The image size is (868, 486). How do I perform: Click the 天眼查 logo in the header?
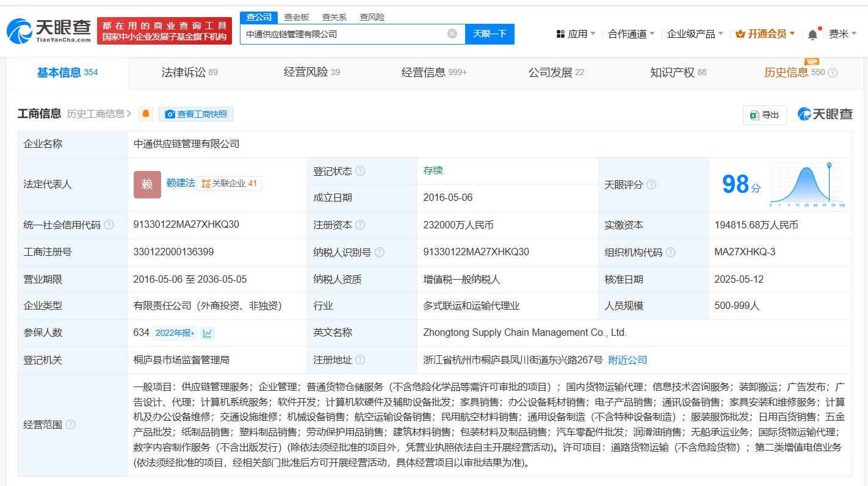49,31
